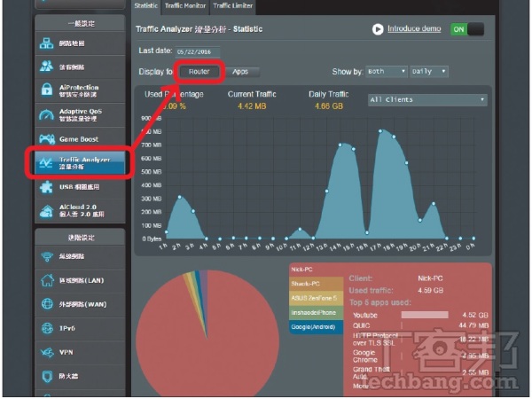Click the Google Chrome app row

[x=420, y=356]
